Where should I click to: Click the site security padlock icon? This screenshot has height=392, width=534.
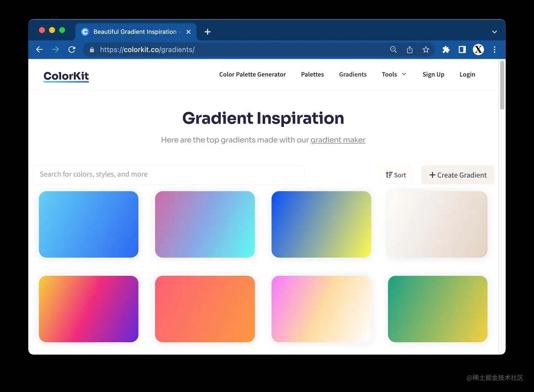click(x=91, y=49)
